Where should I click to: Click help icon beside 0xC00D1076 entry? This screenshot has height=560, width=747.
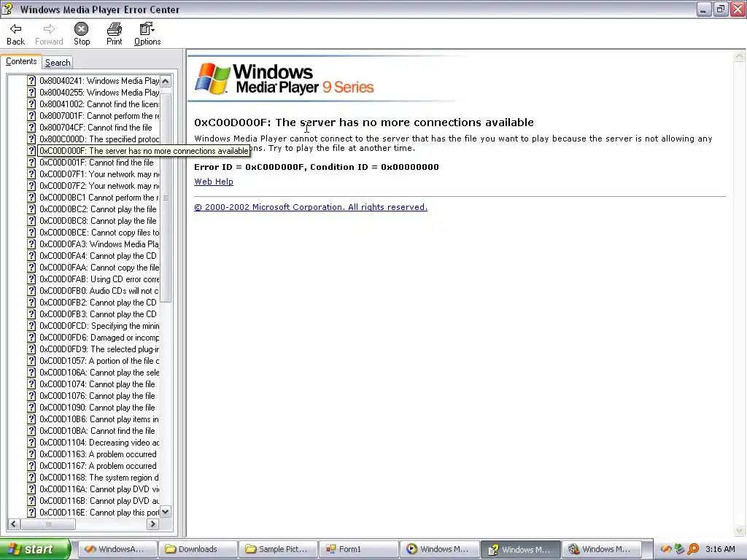31,396
